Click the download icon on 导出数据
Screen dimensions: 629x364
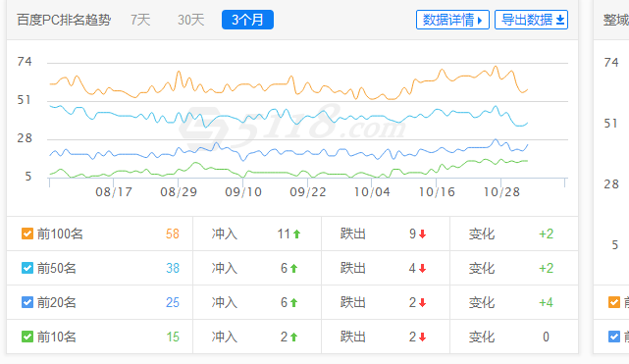coord(560,20)
